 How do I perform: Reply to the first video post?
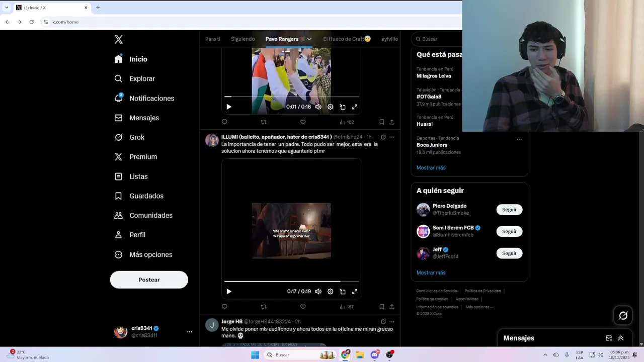pos(224,122)
